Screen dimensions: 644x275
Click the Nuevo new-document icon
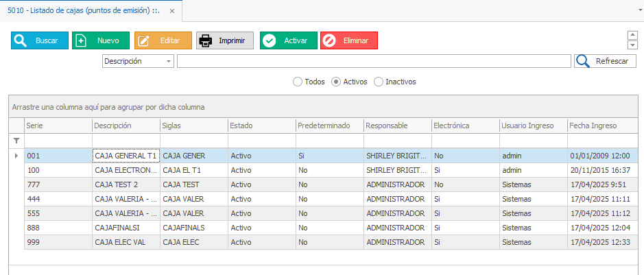[82, 40]
